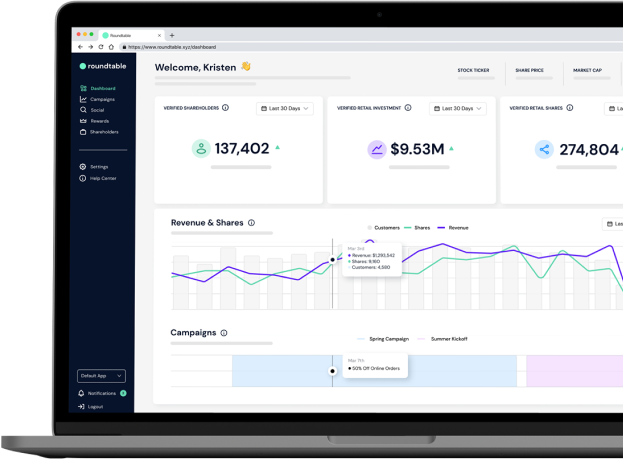Open the Help Center link

click(98, 178)
